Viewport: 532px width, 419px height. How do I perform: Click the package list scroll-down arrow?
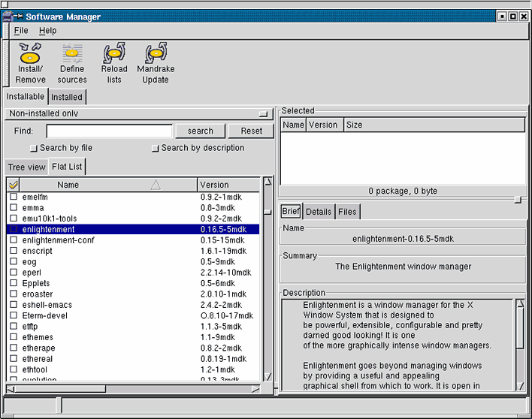coord(268,377)
